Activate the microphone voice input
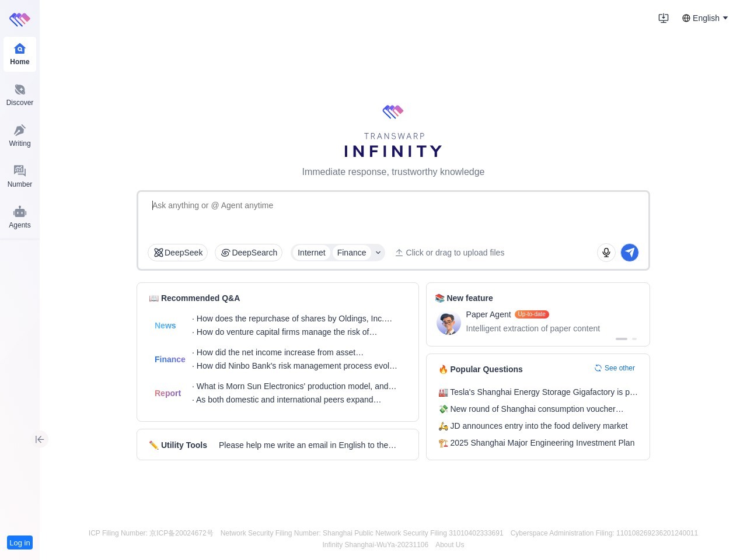Screen dimensions: 747x560 click(606, 253)
